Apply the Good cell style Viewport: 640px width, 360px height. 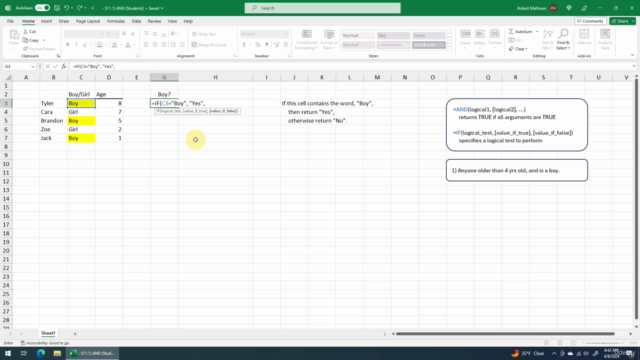tap(428, 36)
